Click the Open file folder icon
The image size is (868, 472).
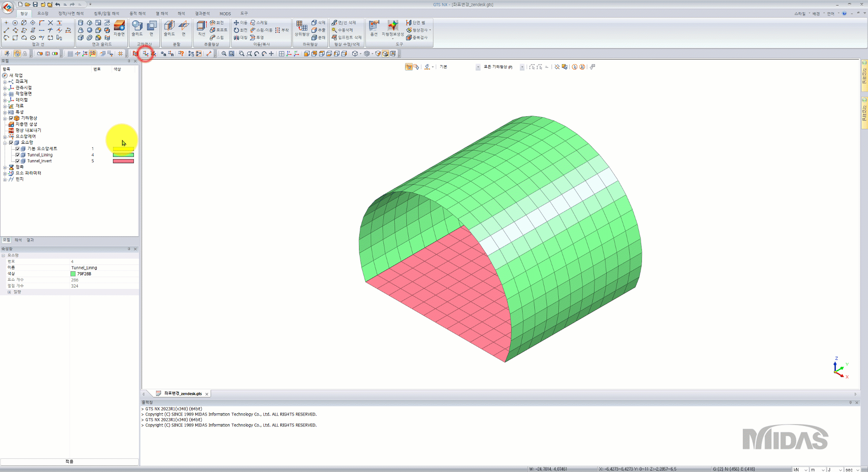click(28, 5)
